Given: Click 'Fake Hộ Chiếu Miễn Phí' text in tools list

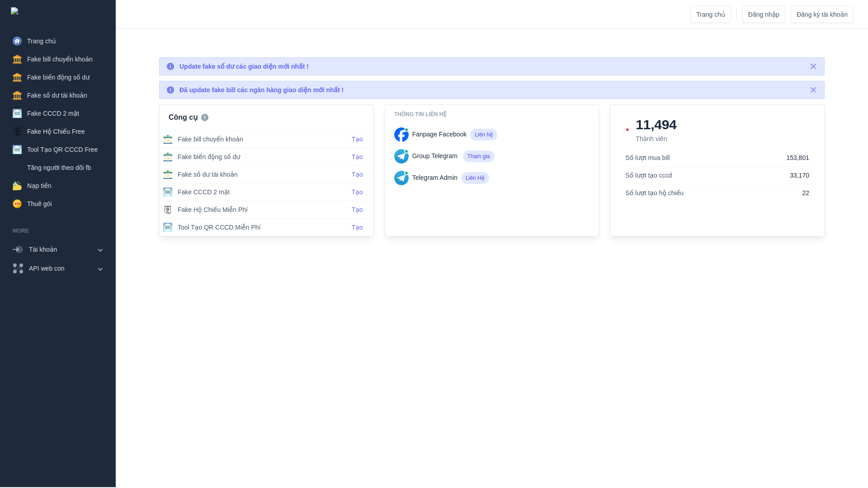Looking at the screenshot, I should point(212,210).
